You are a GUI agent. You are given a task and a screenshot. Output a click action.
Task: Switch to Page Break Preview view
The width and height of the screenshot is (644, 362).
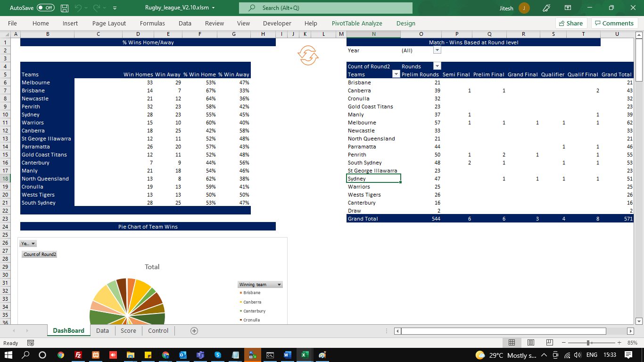tap(549, 342)
